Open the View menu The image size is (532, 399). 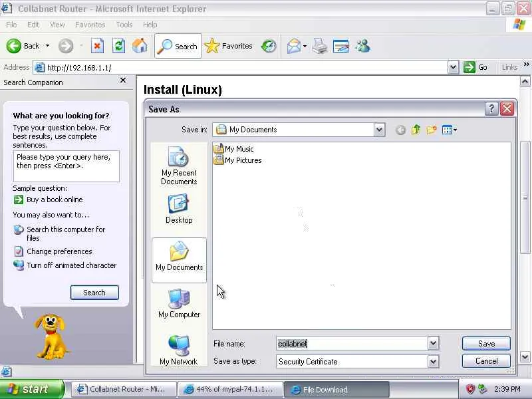pyautogui.click(x=57, y=25)
